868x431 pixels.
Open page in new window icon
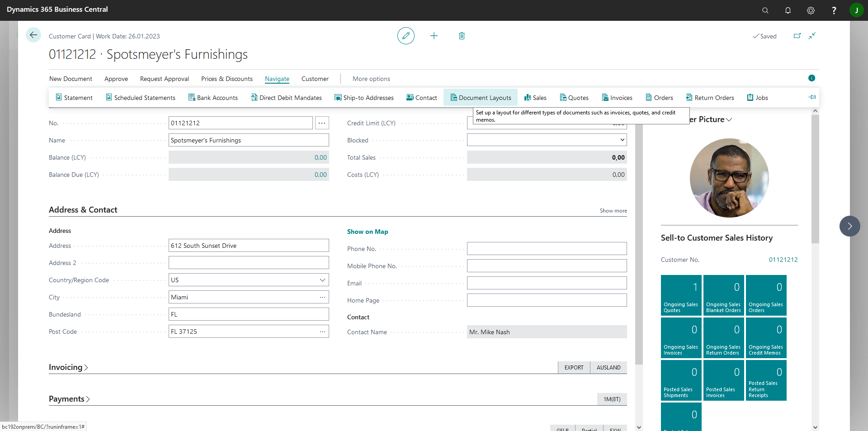coord(797,36)
